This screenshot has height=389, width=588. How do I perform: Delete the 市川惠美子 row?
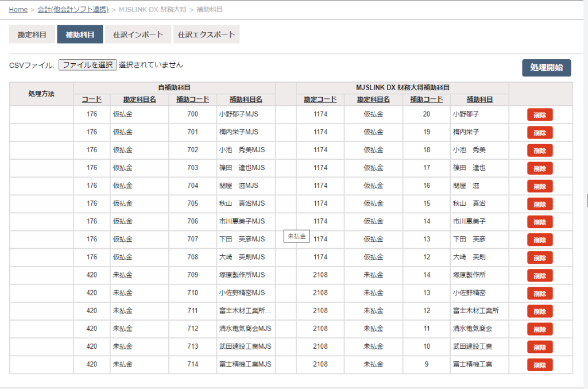click(540, 222)
